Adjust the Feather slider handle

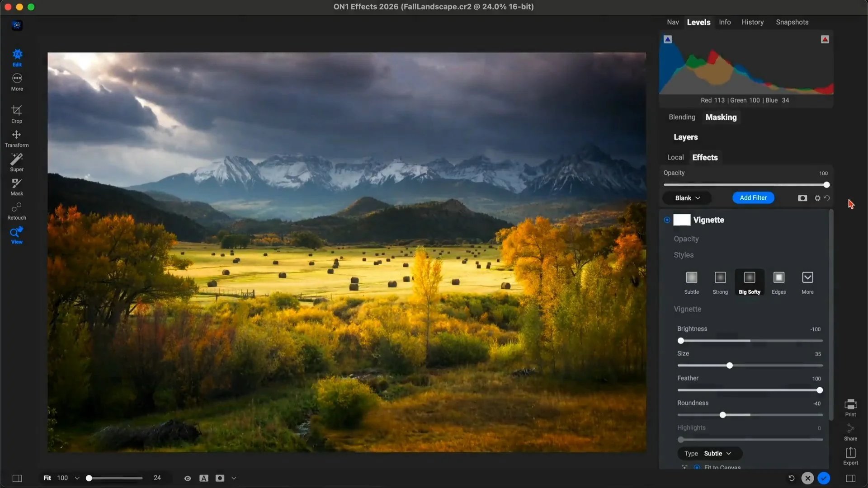819,390
